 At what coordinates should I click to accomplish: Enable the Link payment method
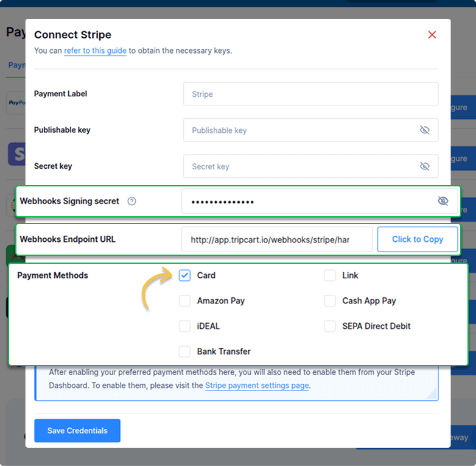tap(330, 275)
